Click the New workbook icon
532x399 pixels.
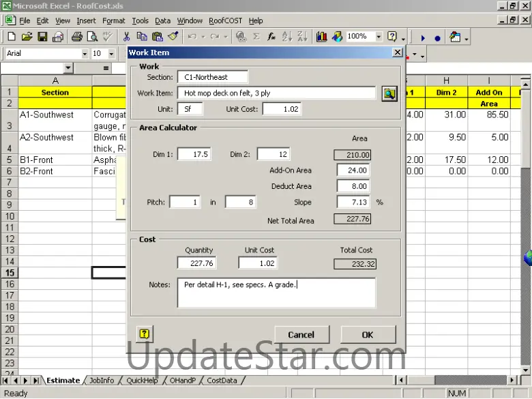pos(11,37)
